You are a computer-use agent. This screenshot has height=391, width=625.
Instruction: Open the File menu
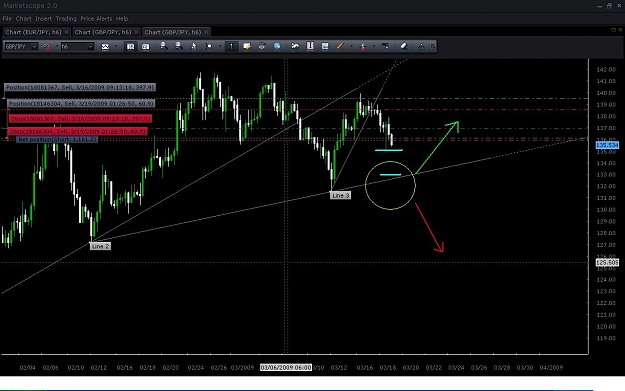7,19
